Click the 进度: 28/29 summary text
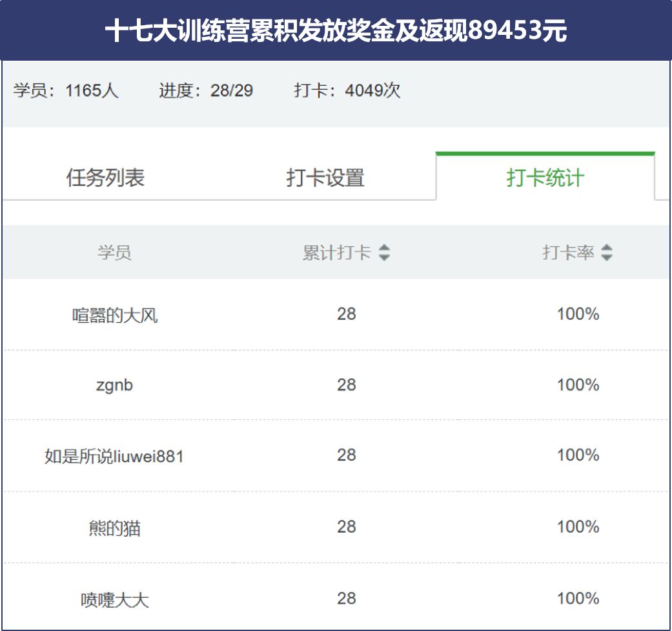 point(206,90)
